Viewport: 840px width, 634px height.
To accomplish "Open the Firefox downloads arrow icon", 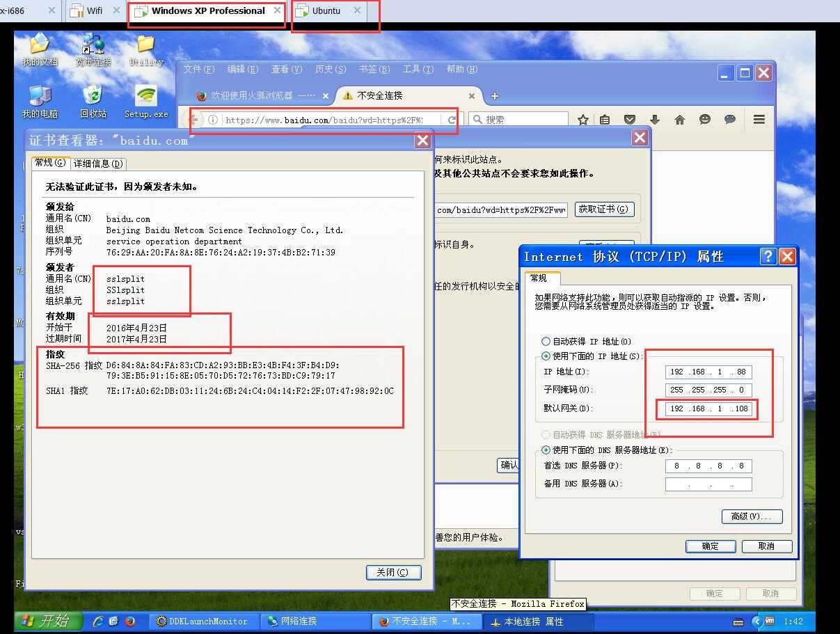I will coord(655,120).
